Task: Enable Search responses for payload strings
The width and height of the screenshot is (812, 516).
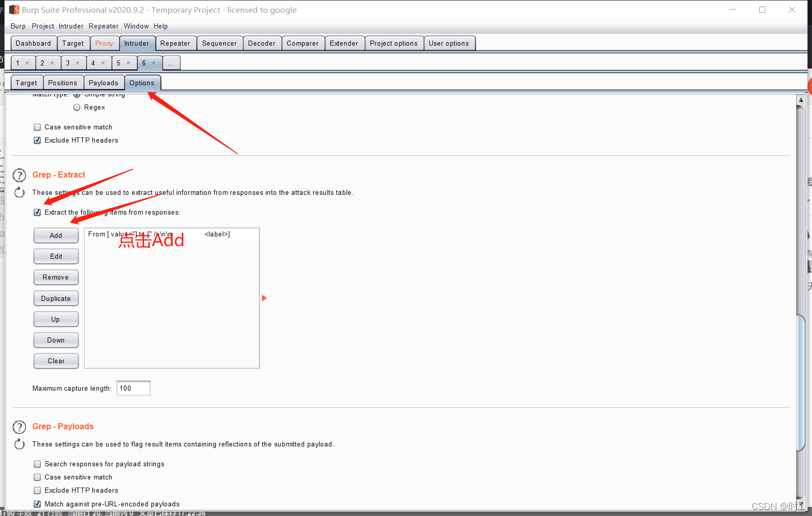Action: point(37,464)
